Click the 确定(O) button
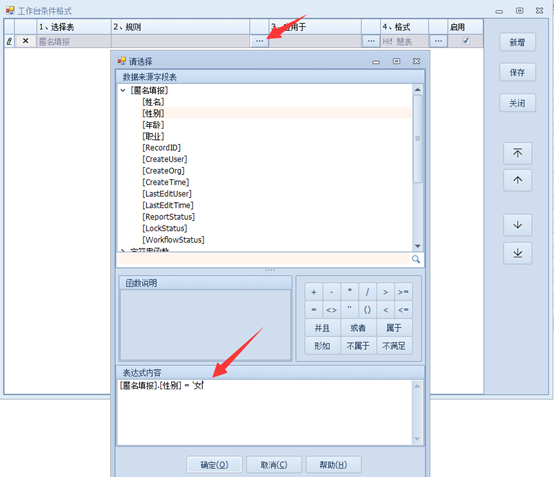 214,465
